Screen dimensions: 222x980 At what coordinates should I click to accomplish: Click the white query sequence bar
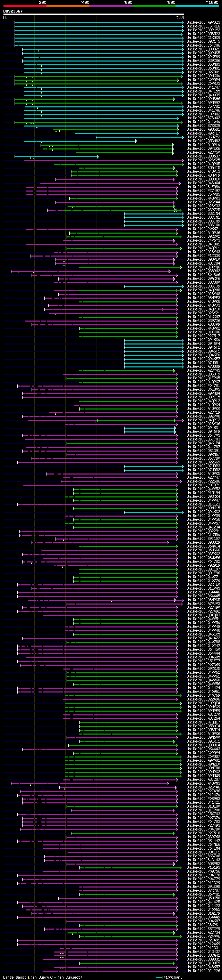coord(93,15)
